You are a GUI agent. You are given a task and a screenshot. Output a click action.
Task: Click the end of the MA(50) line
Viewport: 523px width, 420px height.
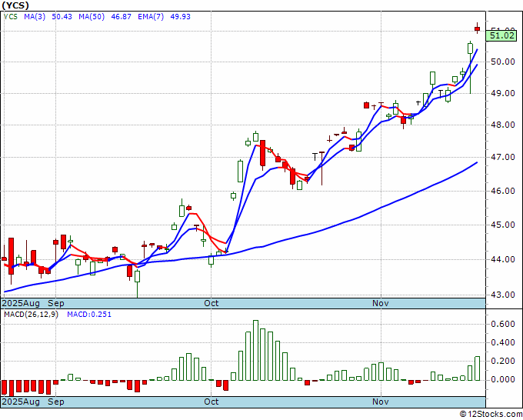pos(477,162)
